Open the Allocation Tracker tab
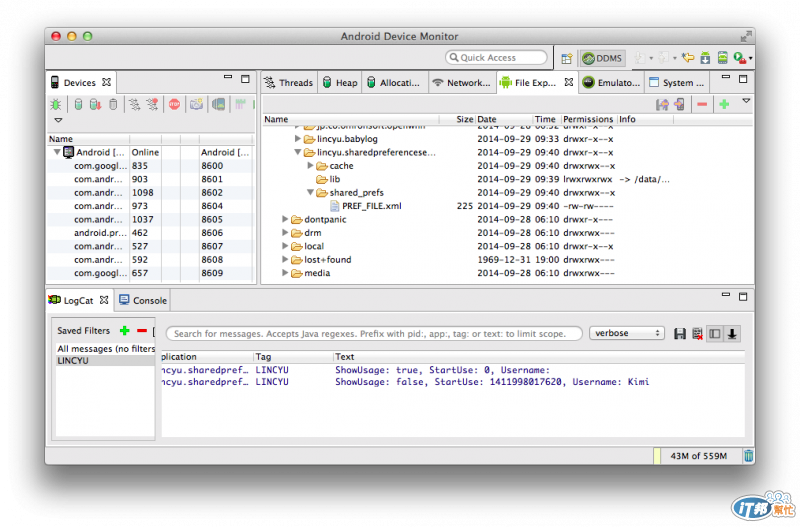The height and width of the screenshot is (527, 800). 393,83
